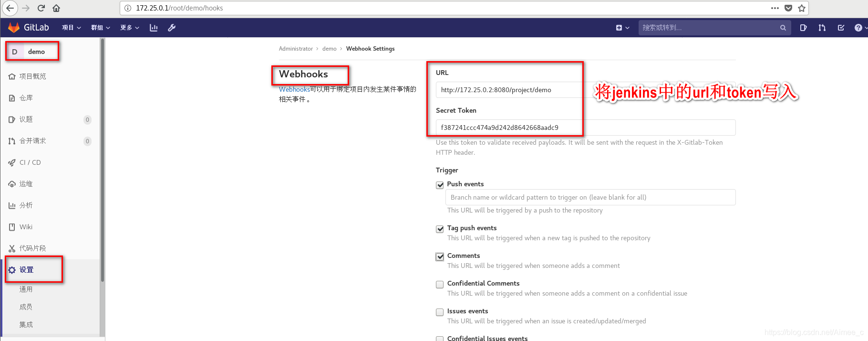Viewport: 868px width, 341px height.
Task: Open merge requests icon in top navbar
Action: tap(822, 28)
